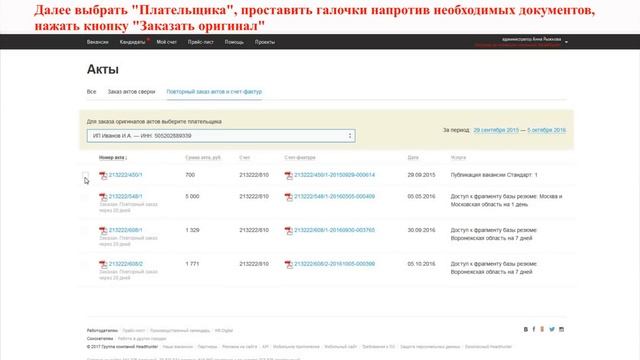Open the Facebook icon in footer
The width and height of the screenshot is (640, 360).
(x=534, y=329)
